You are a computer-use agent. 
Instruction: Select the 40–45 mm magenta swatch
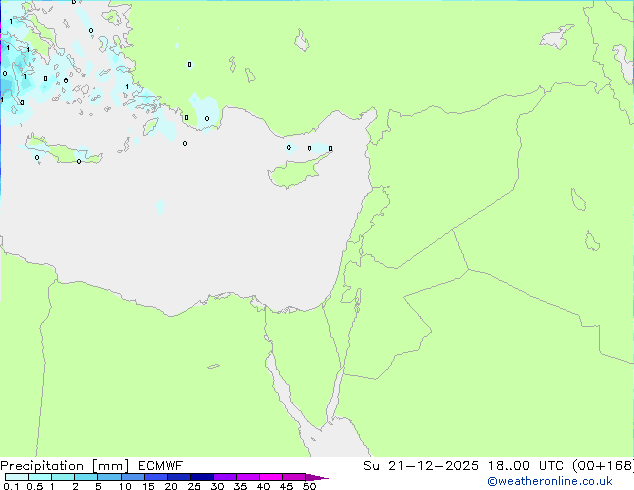[271, 477]
